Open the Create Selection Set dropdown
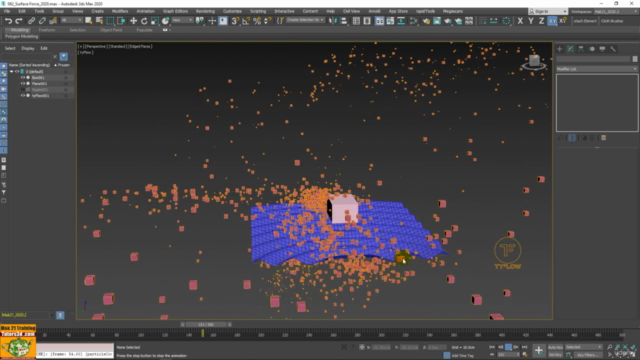Image resolution: width=640 pixels, height=360 pixels. tap(305, 20)
